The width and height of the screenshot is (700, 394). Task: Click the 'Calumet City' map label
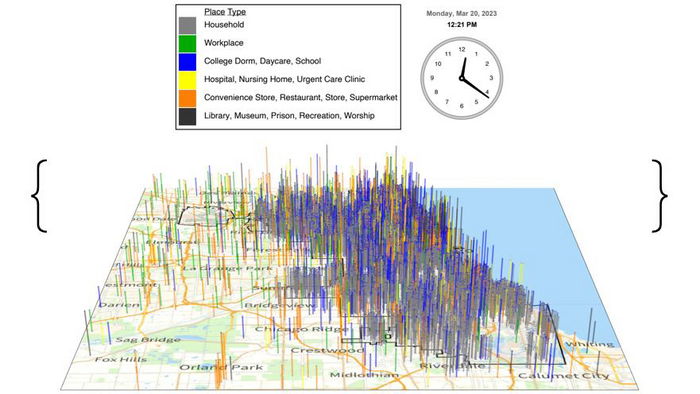click(563, 376)
